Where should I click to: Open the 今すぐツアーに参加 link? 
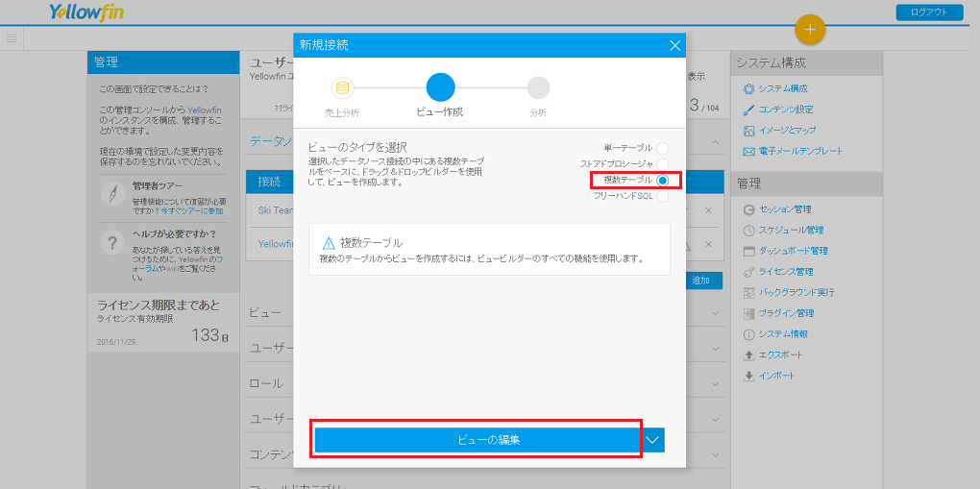192,211
